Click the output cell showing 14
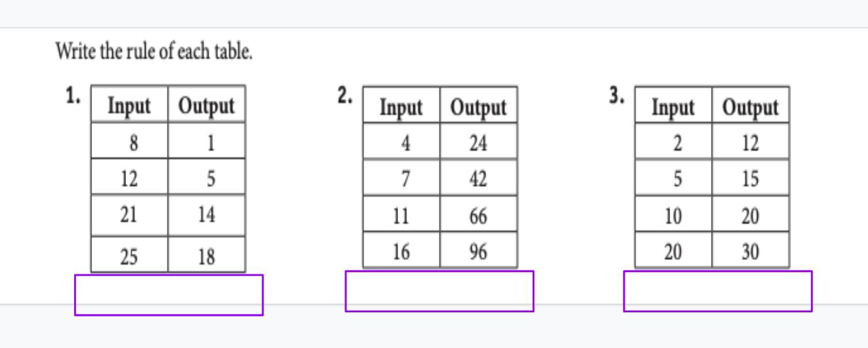The width and height of the screenshot is (868, 348). [x=207, y=215]
